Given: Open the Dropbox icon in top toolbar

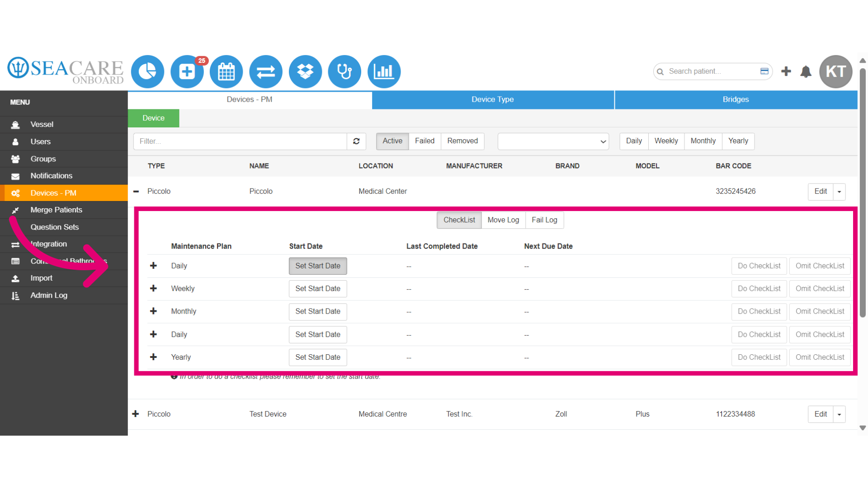Looking at the screenshot, I should coord(305,71).
